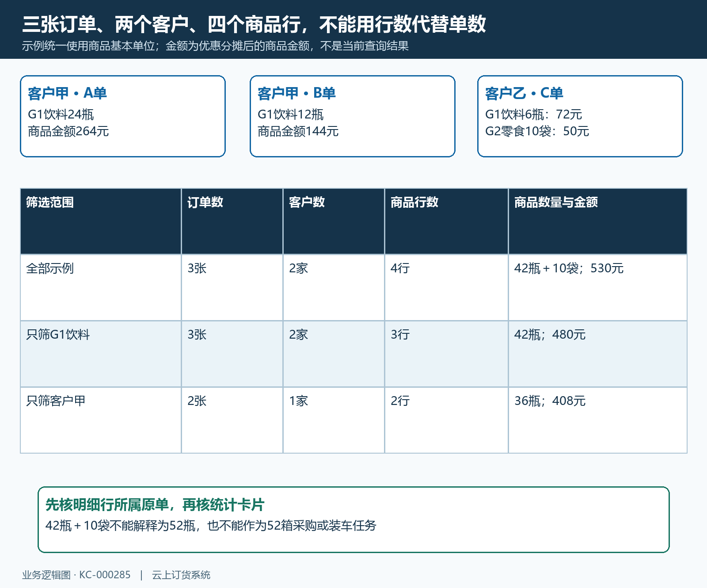Image resolution: width=707 pixels, height=588 pixels.
Task: Select the 客户甲 · A单 card heading
Action: point(67,93)
